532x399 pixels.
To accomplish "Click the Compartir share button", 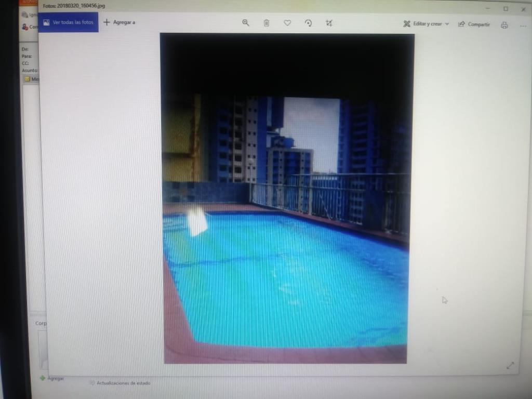I will click(x=474, y=24).
